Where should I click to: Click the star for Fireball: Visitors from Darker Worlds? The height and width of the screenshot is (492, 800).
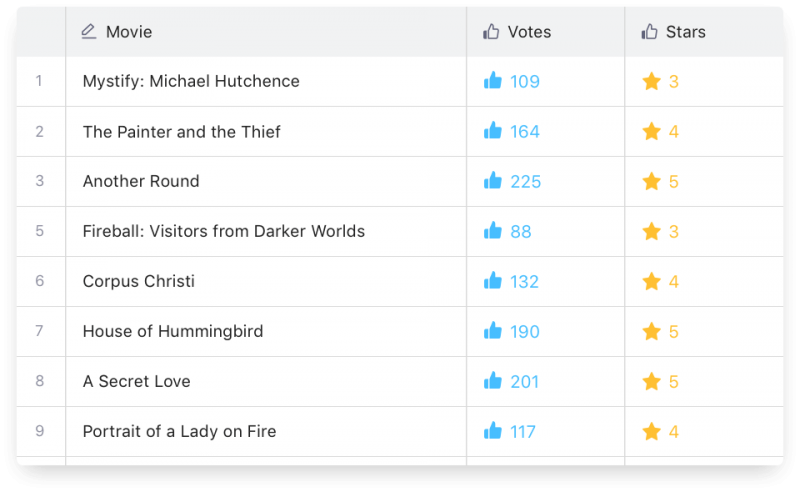pos(652,231)
